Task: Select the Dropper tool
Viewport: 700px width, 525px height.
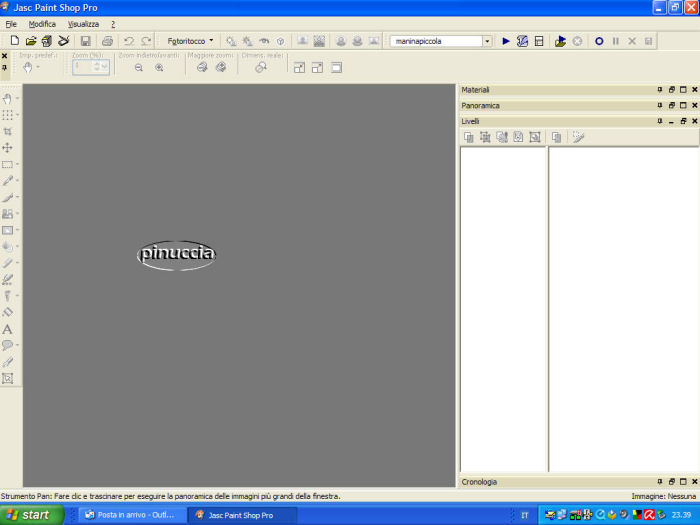Action: pyautogui.click(x=7, y=180)
